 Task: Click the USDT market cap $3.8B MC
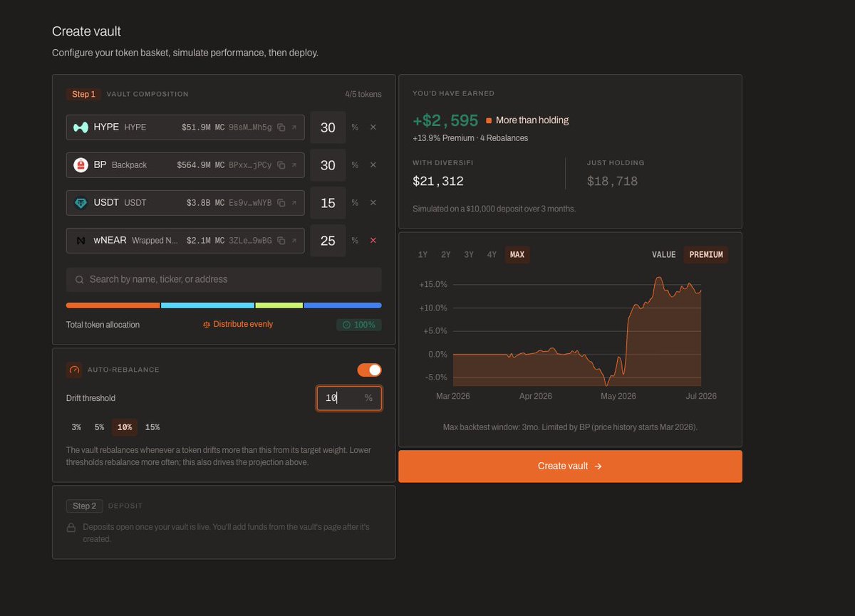click(205, 203)
